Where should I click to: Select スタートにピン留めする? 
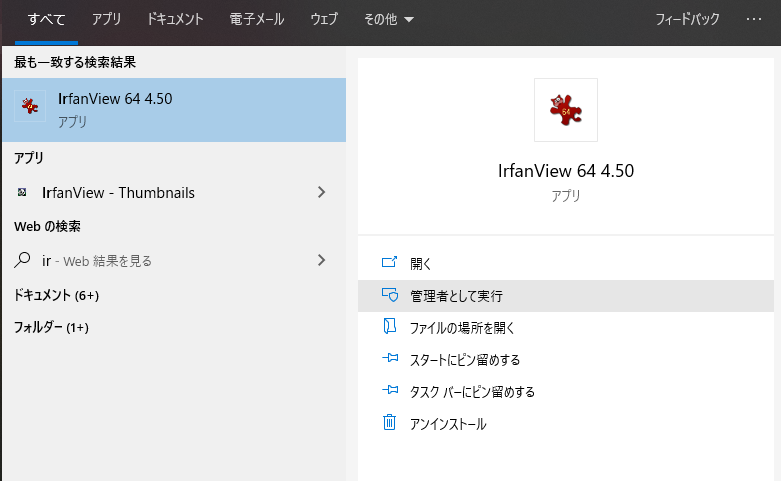(565, 360)
